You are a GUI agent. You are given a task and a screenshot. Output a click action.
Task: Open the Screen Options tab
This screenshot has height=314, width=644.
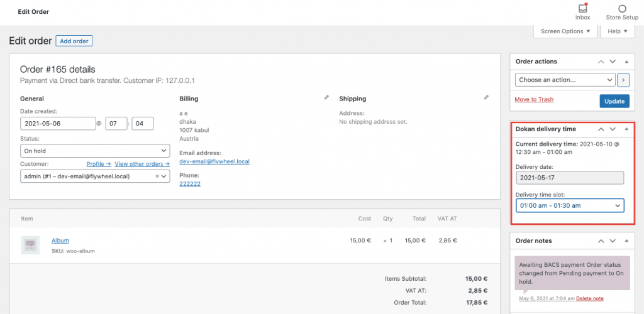pyautogui.click(x=565, y=31)
